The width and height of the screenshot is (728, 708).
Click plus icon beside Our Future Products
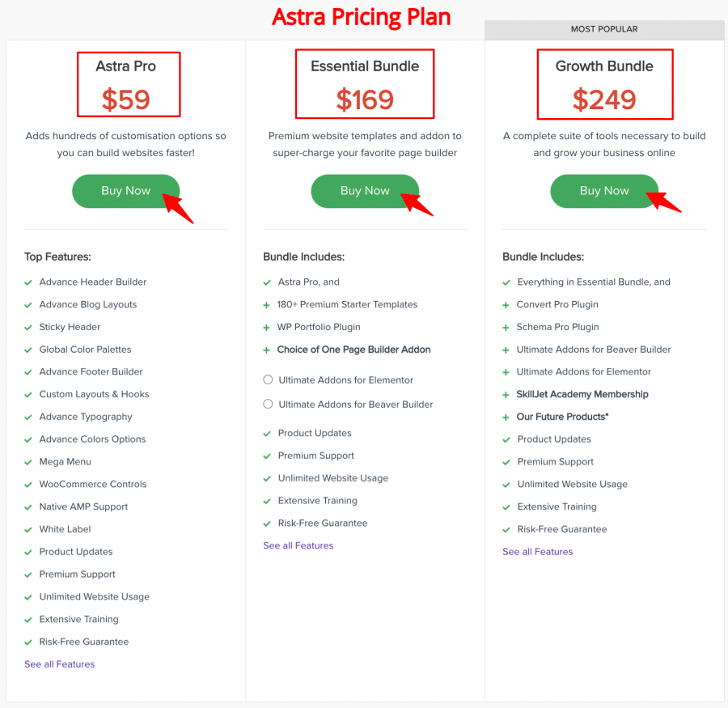tap(506, 418)
